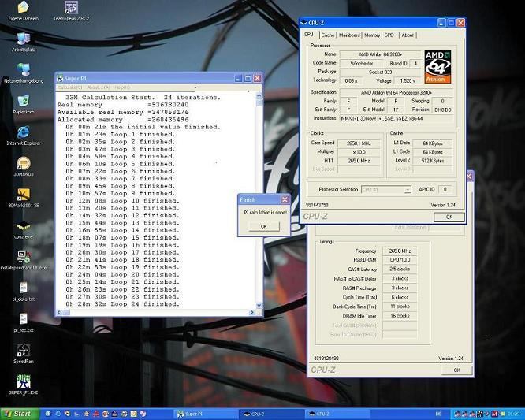
Task: Switch to the SPD tab in CPU-Z
Action: coord(389,35)
